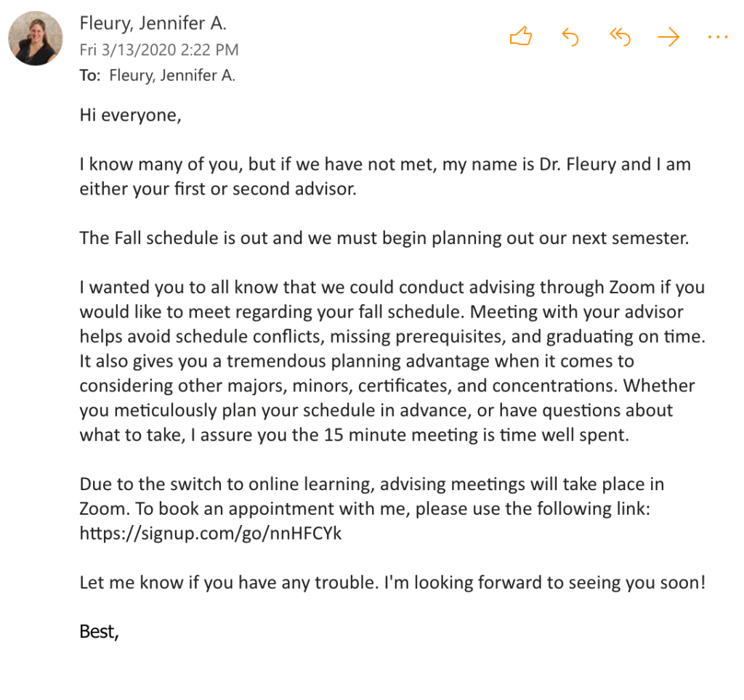The height and width of the screenshot is (700, 744).
Task: Select the recipient in the To line
Action: pyautogui.click(x=171, y=76)
